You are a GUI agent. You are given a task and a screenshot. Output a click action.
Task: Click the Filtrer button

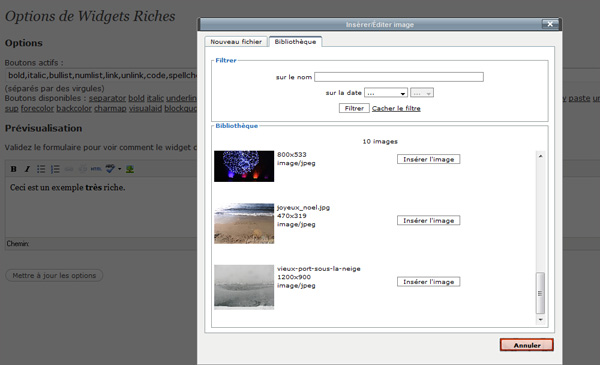pos(354,108)
